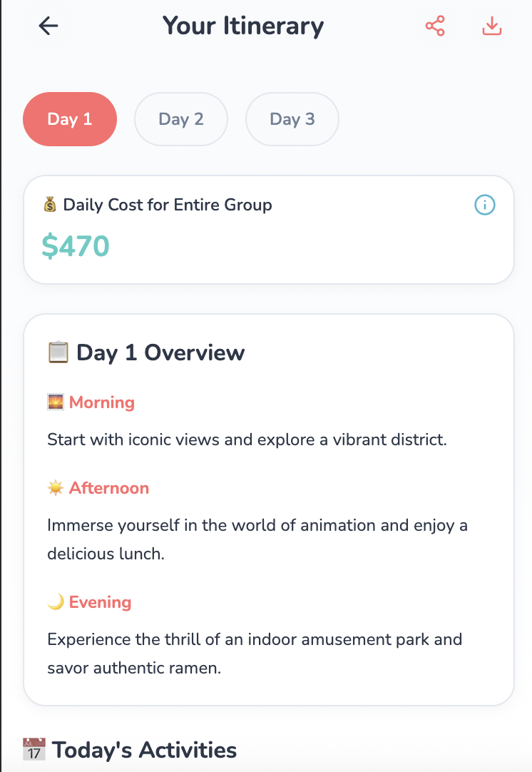The image size is (532, 772).
Task: Click the Morning section heading
Action: [x=102, y=402]
